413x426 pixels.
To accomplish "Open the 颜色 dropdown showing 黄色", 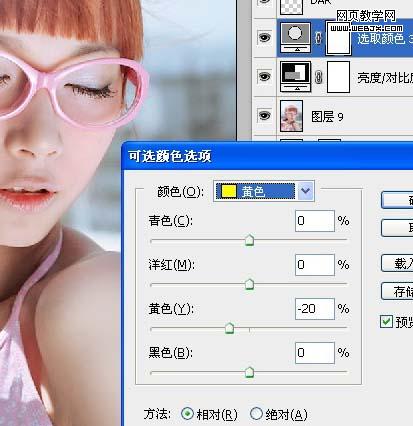I will pyautogui.click(x=264, y=191).
